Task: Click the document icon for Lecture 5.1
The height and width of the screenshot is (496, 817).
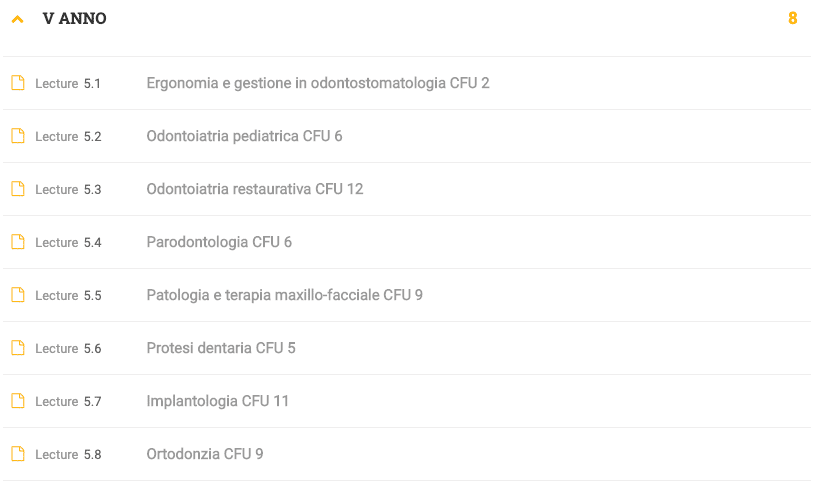Action: pyautogui.click(x=18, y=83)
